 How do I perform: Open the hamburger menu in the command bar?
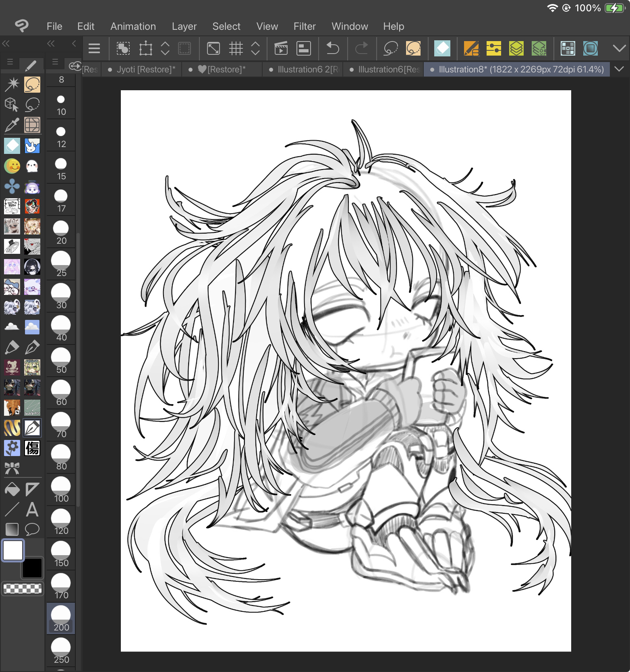click(x=94, y=49)
